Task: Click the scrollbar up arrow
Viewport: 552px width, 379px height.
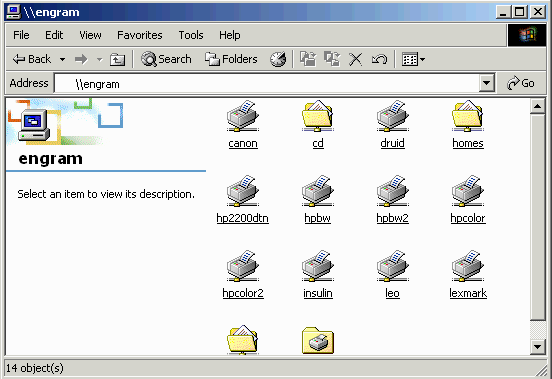Action: coord(538,106)
